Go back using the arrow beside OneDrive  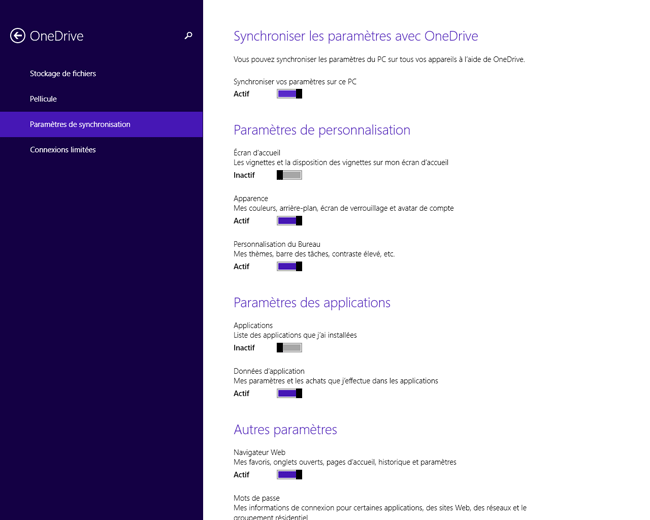click(x=17, y=36)
